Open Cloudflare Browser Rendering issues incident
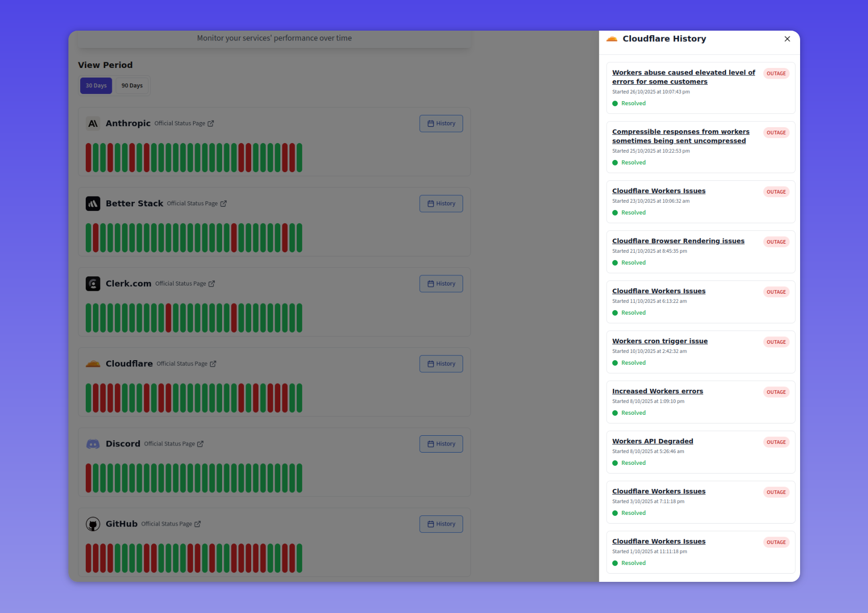The width and height of the screenshot is (868, 613). 678,241
